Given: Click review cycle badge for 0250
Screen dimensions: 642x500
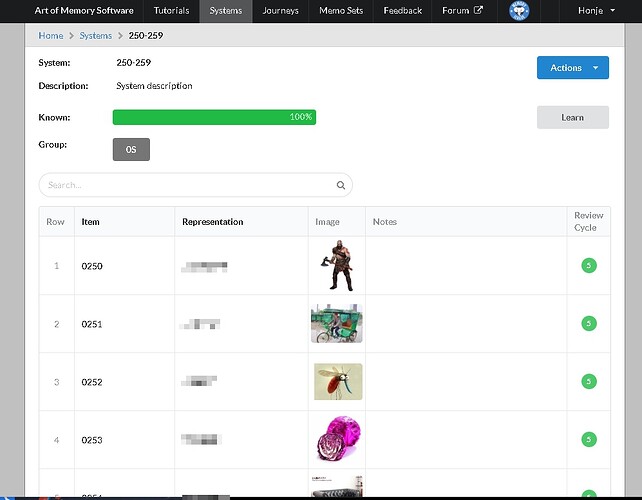Looking at the screenshot, I should coord(589,265).
